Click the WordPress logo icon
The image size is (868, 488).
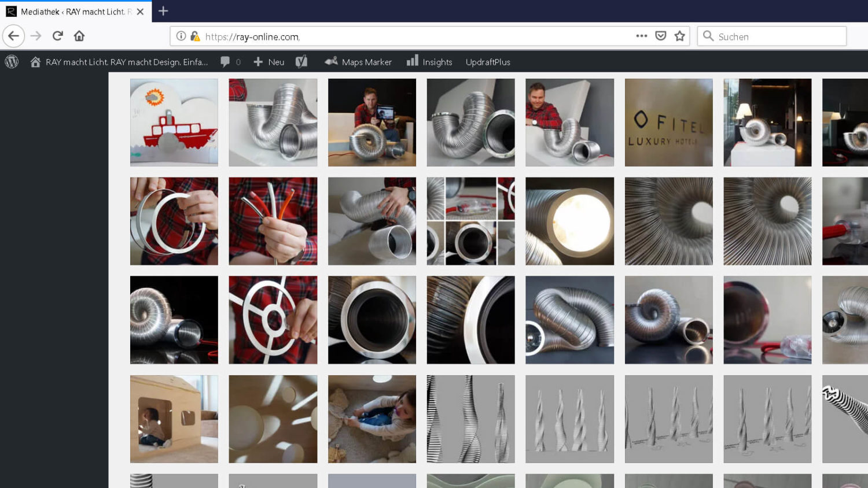[x=12, y=62]
